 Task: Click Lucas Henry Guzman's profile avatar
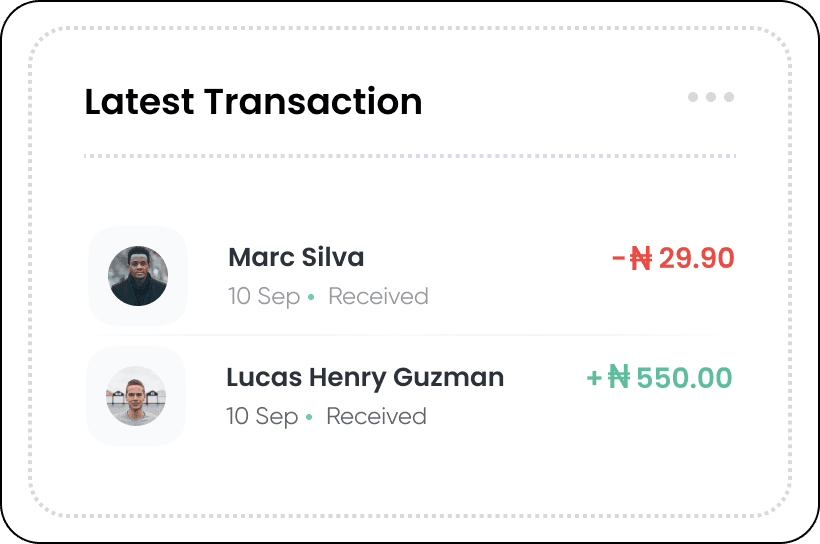tap(136, 396)
